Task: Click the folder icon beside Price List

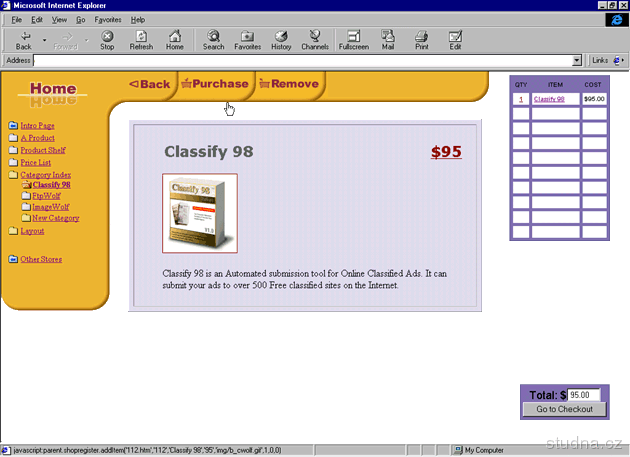Action: click(x=13, y=162)
